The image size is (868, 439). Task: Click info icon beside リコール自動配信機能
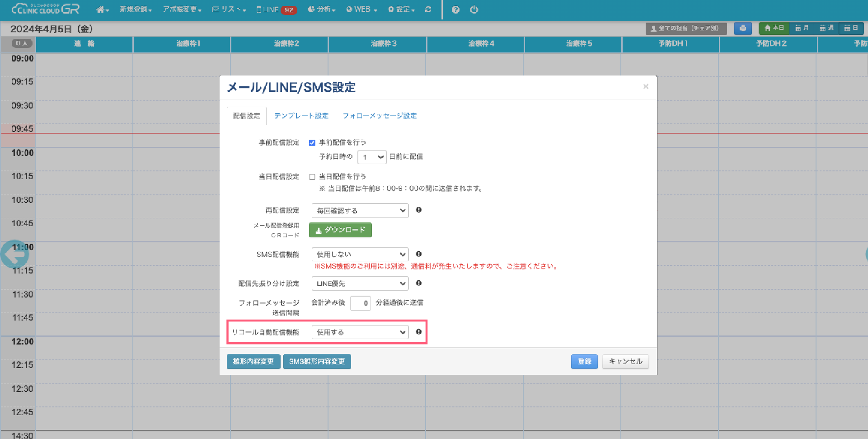click(x=419, y=332)
